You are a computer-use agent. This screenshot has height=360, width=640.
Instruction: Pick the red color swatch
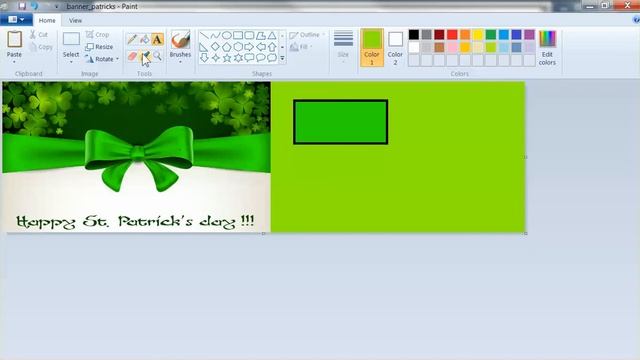(452, 35)
